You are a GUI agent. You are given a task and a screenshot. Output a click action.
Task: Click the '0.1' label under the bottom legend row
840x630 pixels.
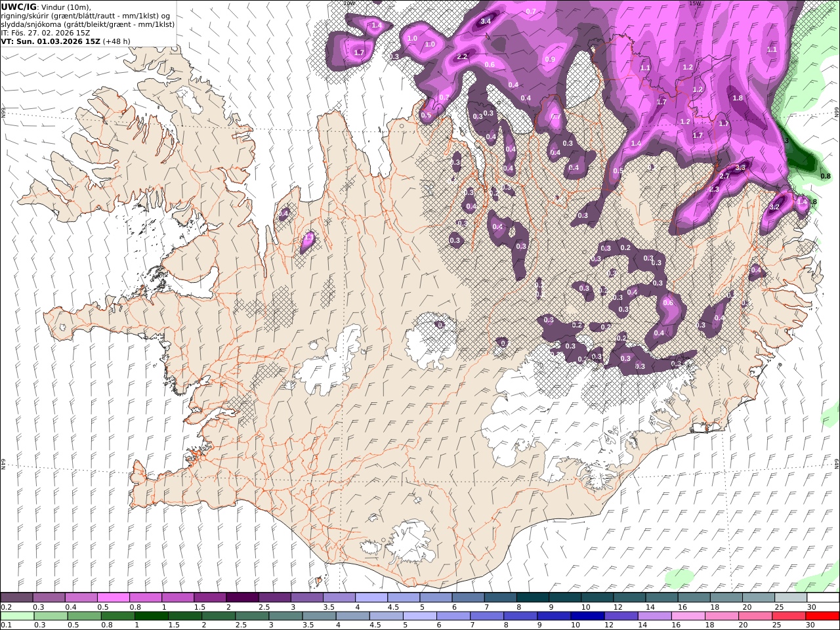pyautogui.click(x=5, y=625)
